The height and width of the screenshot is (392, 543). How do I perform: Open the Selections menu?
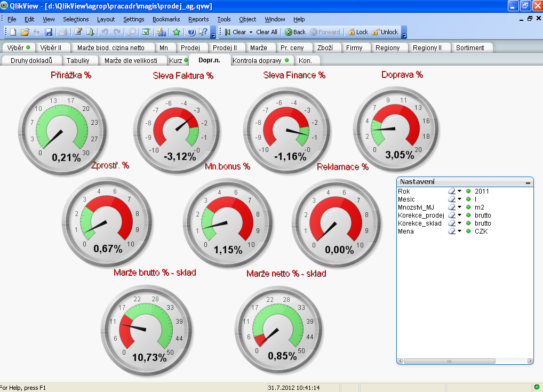76,19
